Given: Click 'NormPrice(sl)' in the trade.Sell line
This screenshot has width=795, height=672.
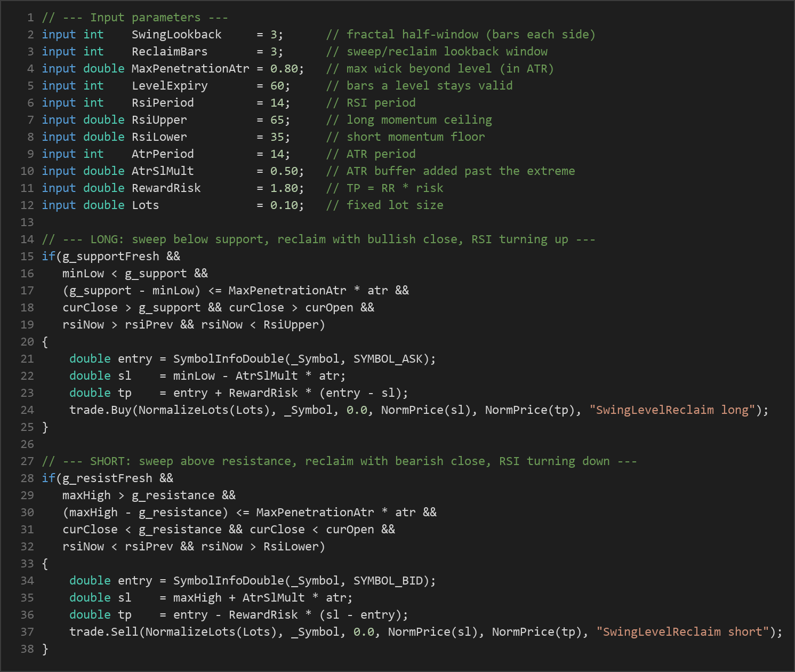Looking at the screenshot, I should pyautogui.click(x=433, y=632).
